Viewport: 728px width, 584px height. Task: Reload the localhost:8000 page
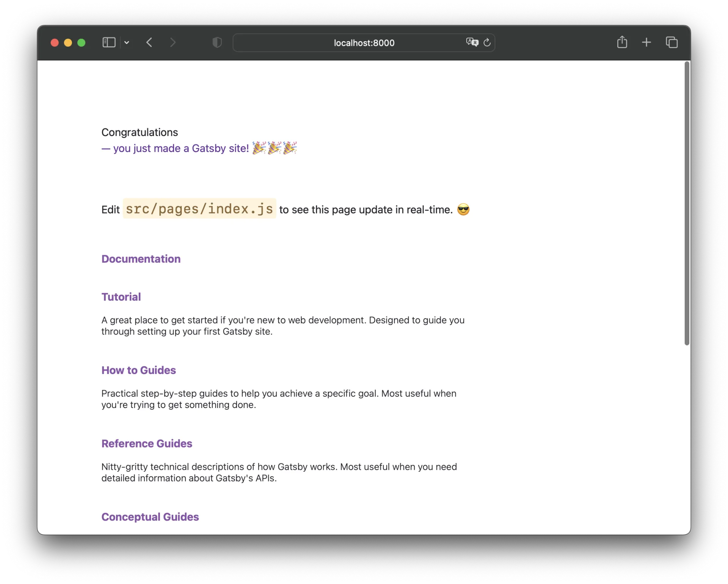click(x=487, y=42)
